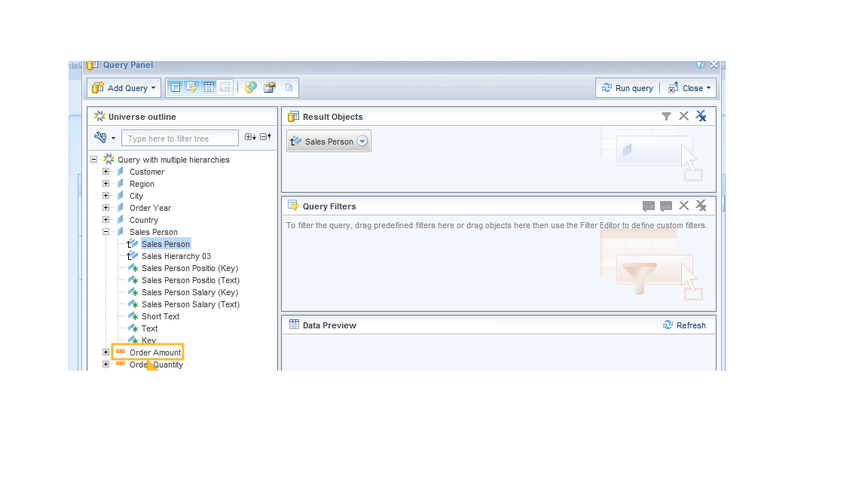Collapse the Sales Person hierarchy node
868x488 pixels.
click(105, 231)
